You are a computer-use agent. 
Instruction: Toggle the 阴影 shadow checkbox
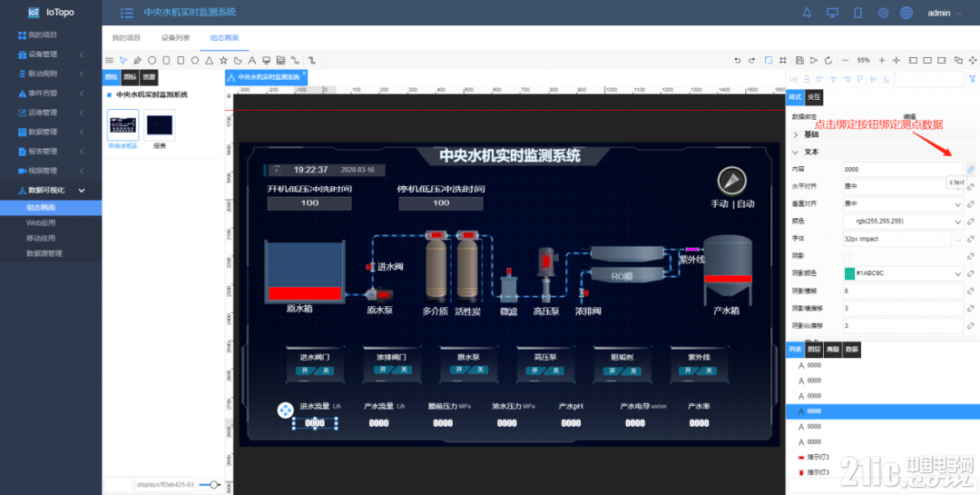[848, 256]
